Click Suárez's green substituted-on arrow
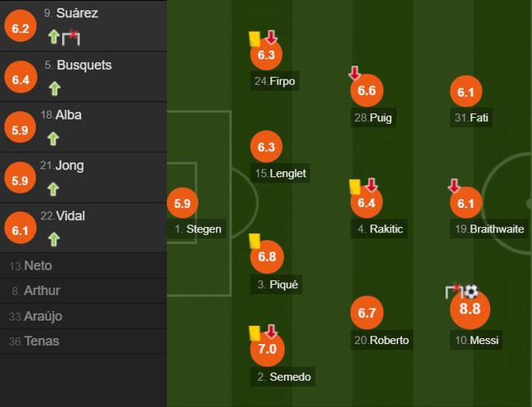The height and width of the screenshot is (407, 532). click(x=54, y=37)
